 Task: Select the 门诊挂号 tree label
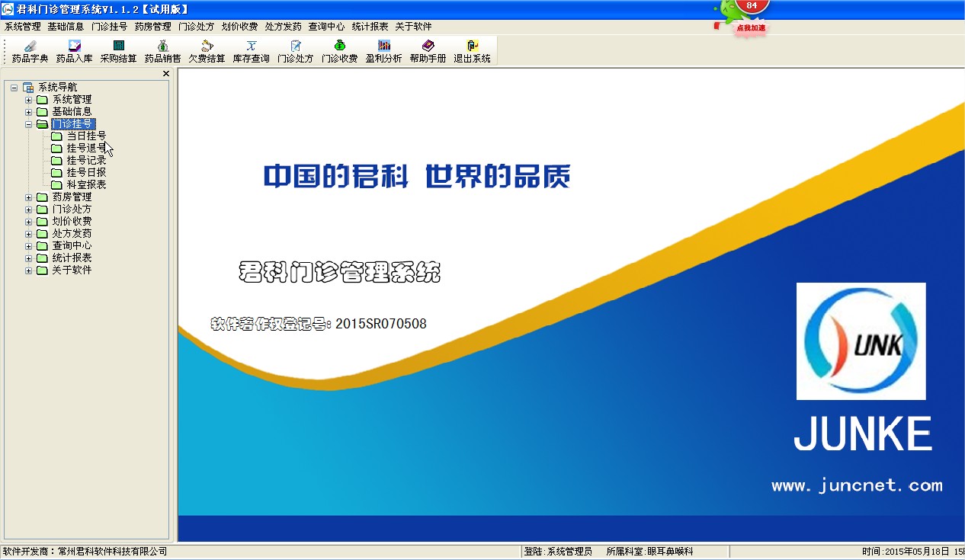point(73,124)
